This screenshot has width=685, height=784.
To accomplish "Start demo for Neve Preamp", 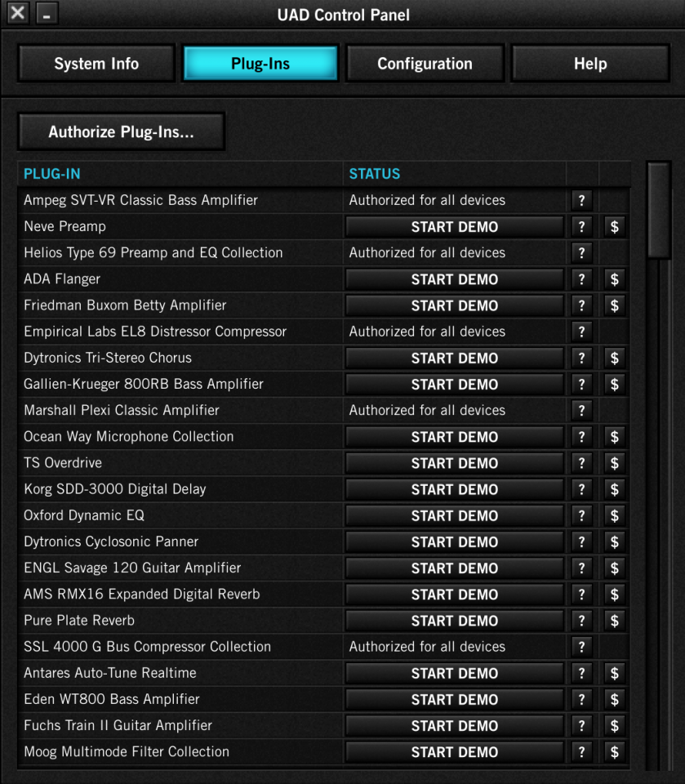I will (x=455, y=227).
